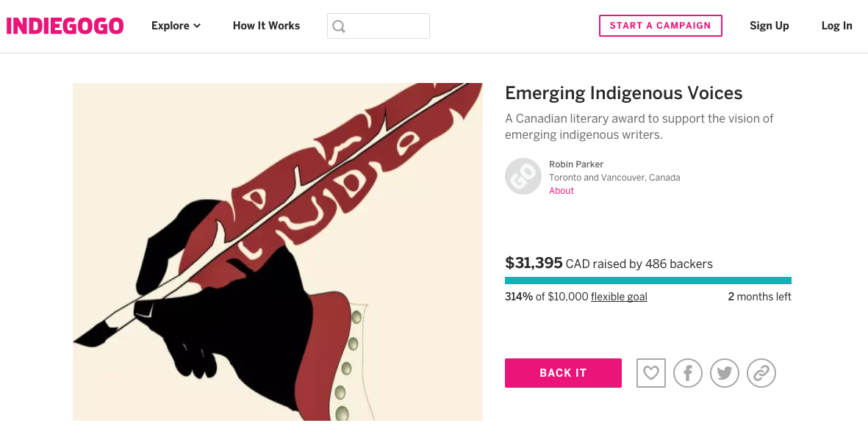Save campaign with the heart icon
Screen dimensions: 868x434
[651, 372]
